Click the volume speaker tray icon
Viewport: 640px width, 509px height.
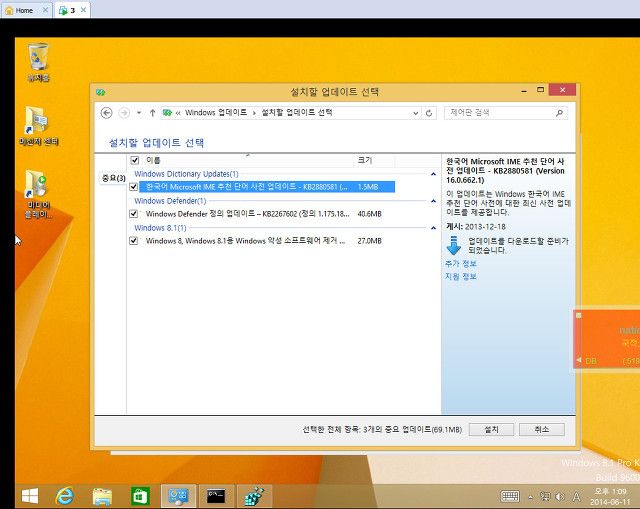click(x=560, y=496)
